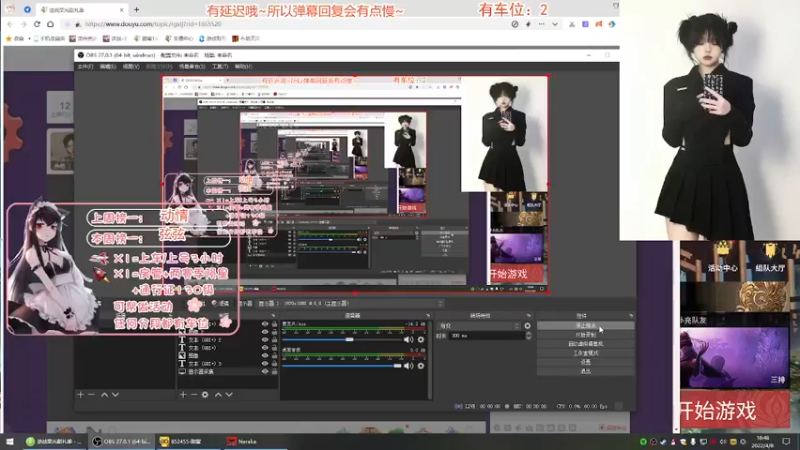
Task: Click the transition duration input field
Action: (x=487, y=336)
